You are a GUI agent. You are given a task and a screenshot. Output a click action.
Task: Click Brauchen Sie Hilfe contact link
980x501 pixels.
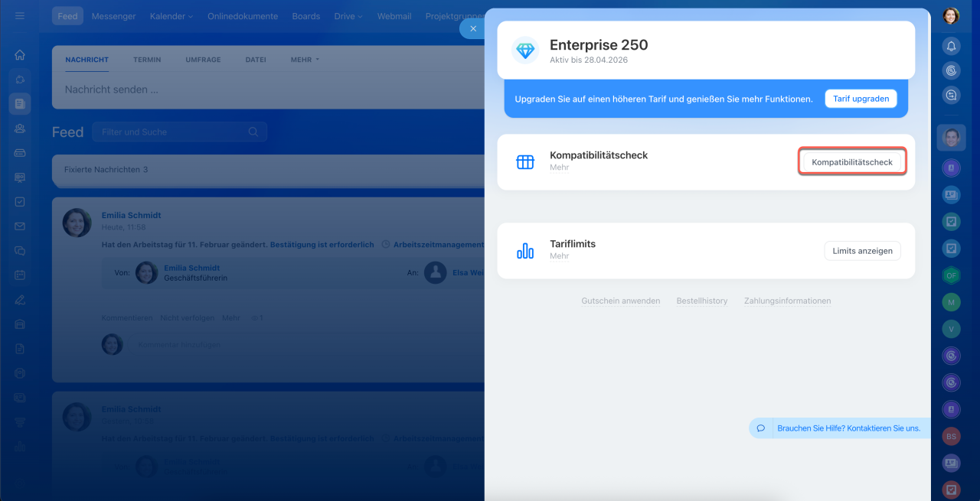[x=848, y=428]
